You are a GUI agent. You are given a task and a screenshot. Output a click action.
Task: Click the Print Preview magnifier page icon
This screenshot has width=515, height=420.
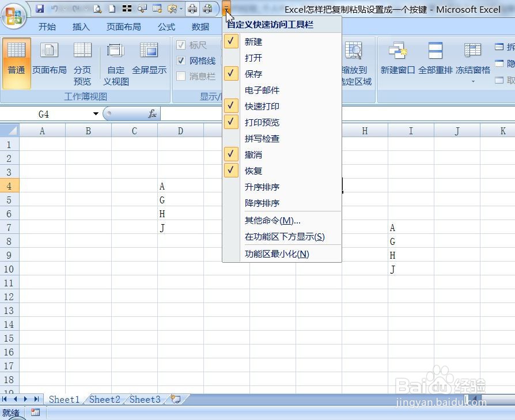pyautogui.click(x=97, y=9)
